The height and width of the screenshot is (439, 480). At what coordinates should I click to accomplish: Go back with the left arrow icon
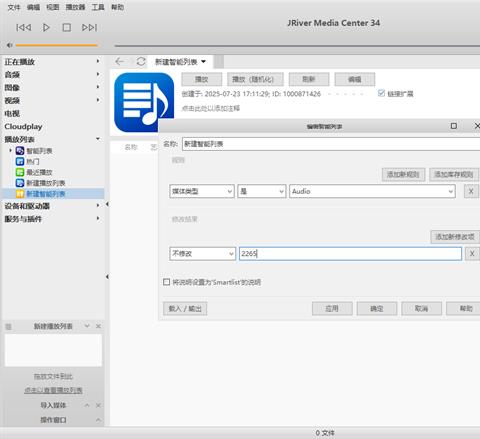(120, 62)
